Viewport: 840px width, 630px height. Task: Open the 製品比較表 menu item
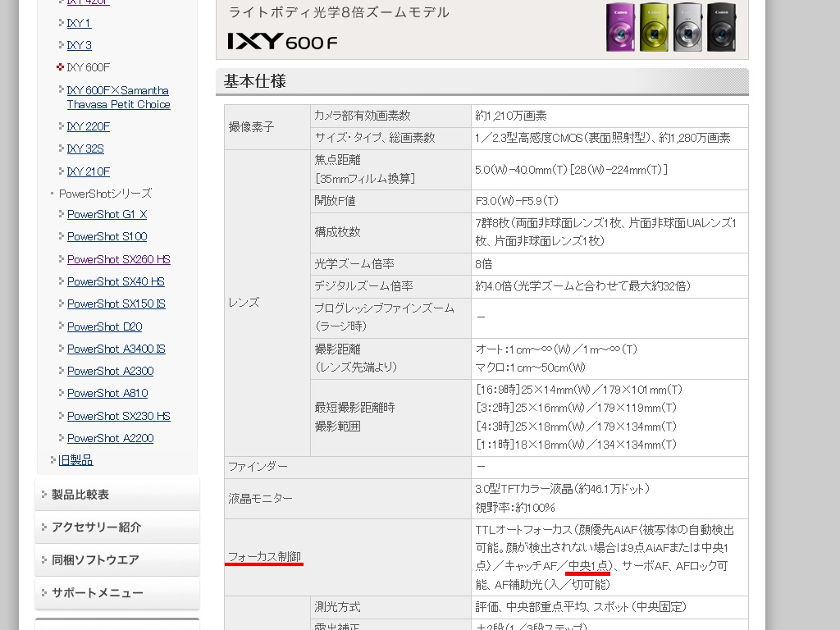coord(80,495)
